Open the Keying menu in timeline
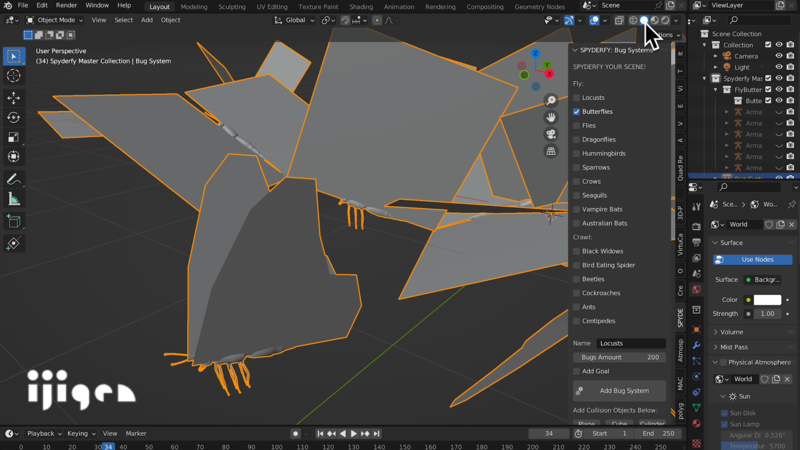800x450 pixels. point(81,434)
